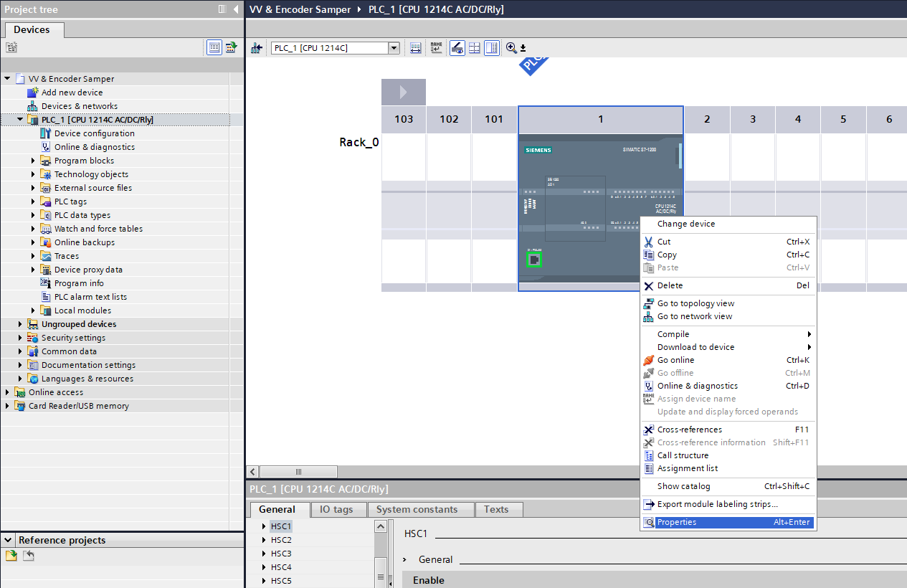The width and height of the screenshot is (907, 588).
Task: Expand the PLC data types tree node
Action: point(33,215)
